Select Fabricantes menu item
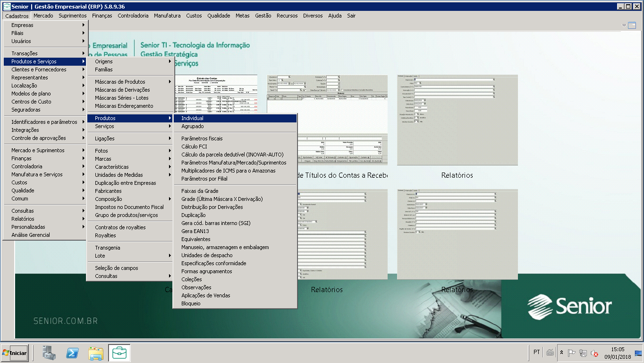 pos(130,191)
